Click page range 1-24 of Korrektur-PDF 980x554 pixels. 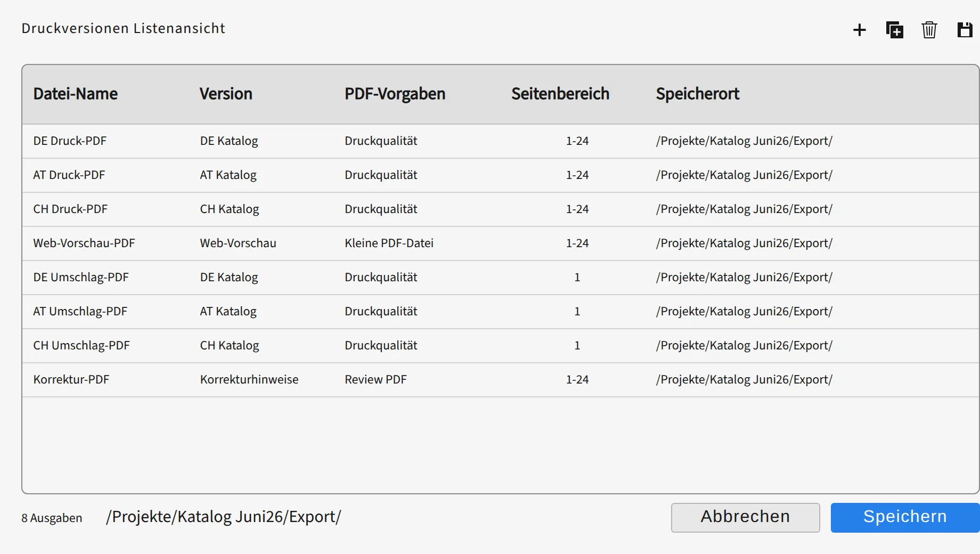coord(577,380)
